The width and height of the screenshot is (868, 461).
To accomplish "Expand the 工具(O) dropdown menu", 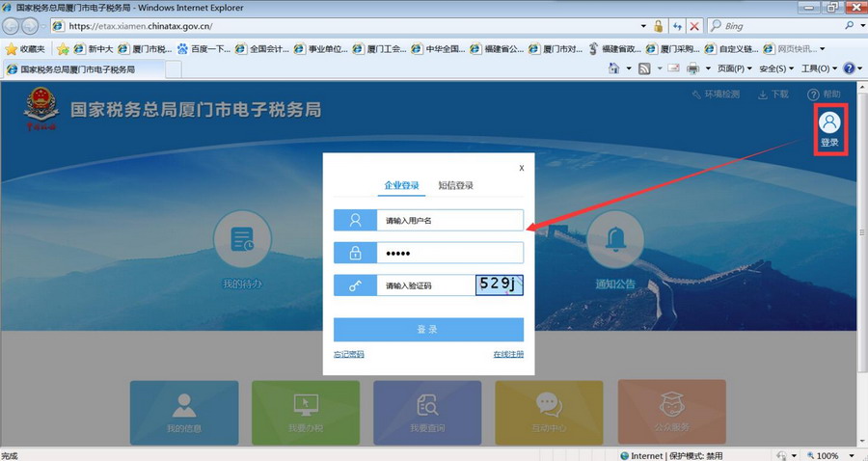I will click(819, 69).
